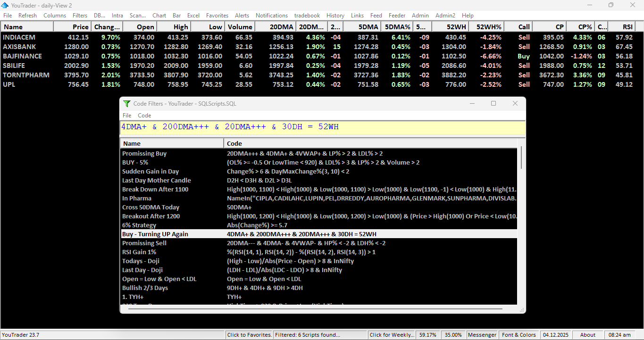644x340 pixels.
Task: Maximize the Code Filters window
Action: pos(493,103)
